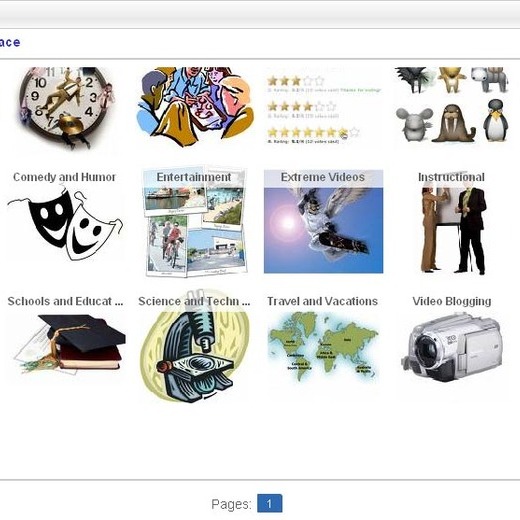Open the comedy theater masks icon
Viewport: 520px width, 520px height.
65,224
